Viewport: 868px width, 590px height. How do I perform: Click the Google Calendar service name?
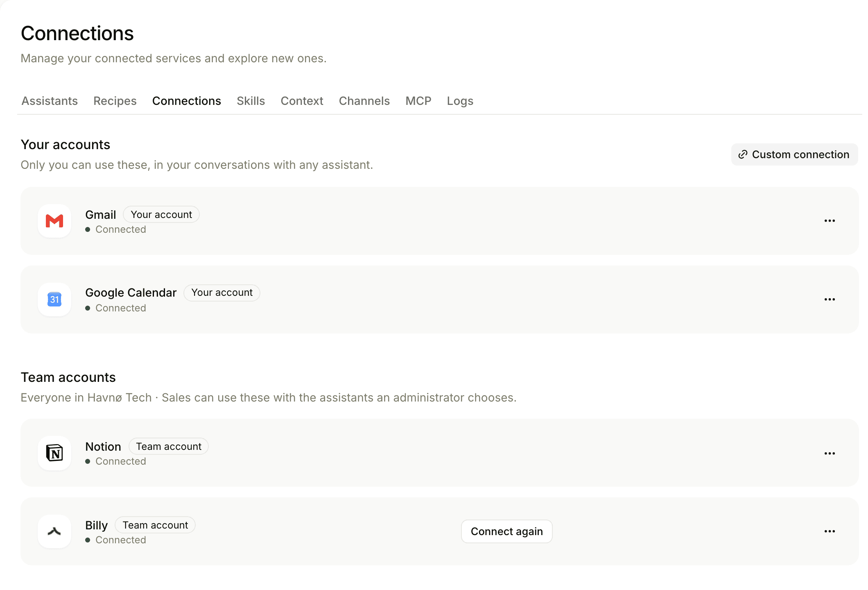[131, 293]
